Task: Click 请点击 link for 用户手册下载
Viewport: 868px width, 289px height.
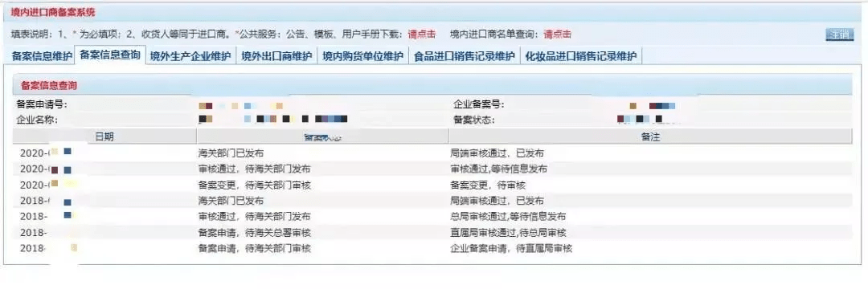Action: pos(422,35)
